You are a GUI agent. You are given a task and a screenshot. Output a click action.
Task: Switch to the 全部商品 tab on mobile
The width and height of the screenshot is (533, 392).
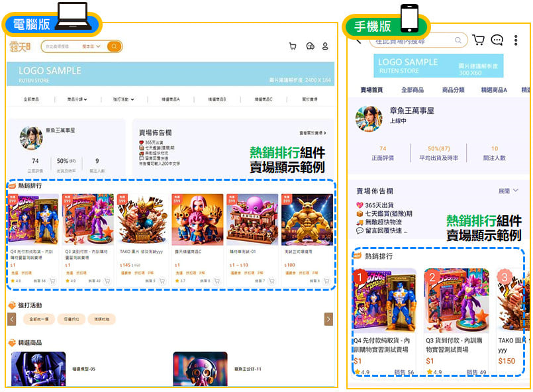tap(412, 90)
